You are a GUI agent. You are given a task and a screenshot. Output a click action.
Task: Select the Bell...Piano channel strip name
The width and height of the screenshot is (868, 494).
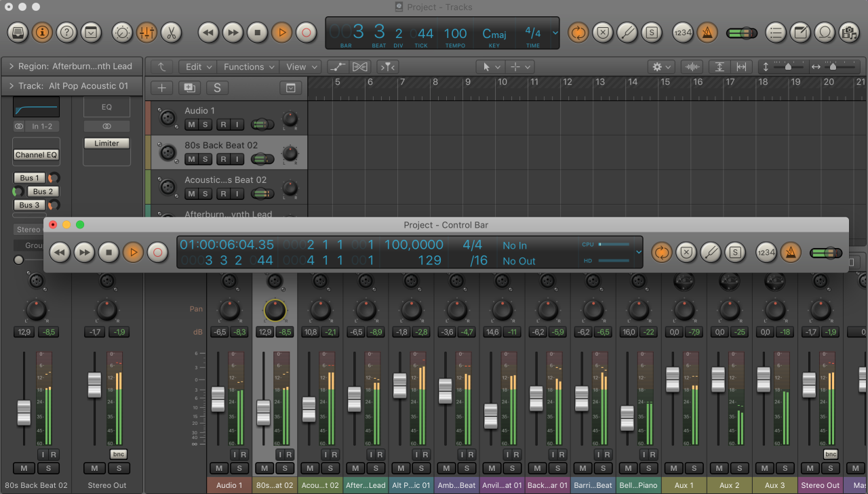tap(639, 485)
